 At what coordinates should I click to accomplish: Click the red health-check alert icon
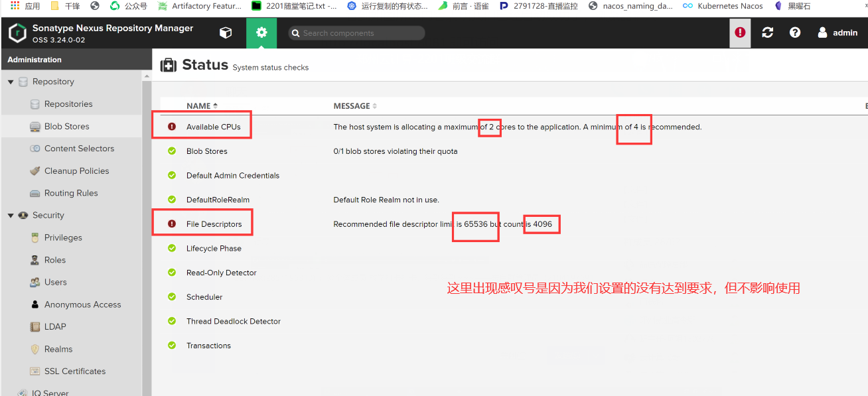pyautogui.click(x=740, y=33)
